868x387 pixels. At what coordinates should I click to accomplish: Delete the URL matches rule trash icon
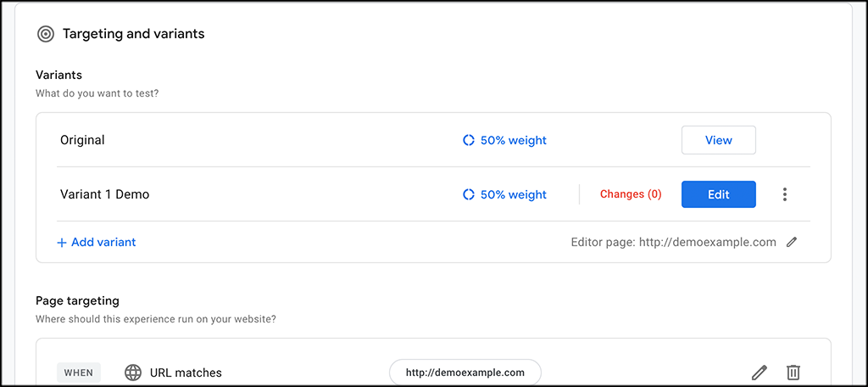point(793,372)
